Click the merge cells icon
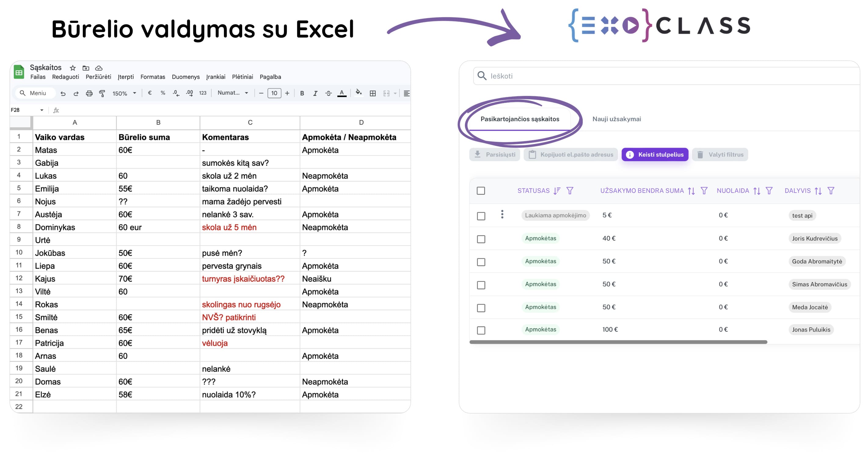868x453 pixels. [386, 93]
